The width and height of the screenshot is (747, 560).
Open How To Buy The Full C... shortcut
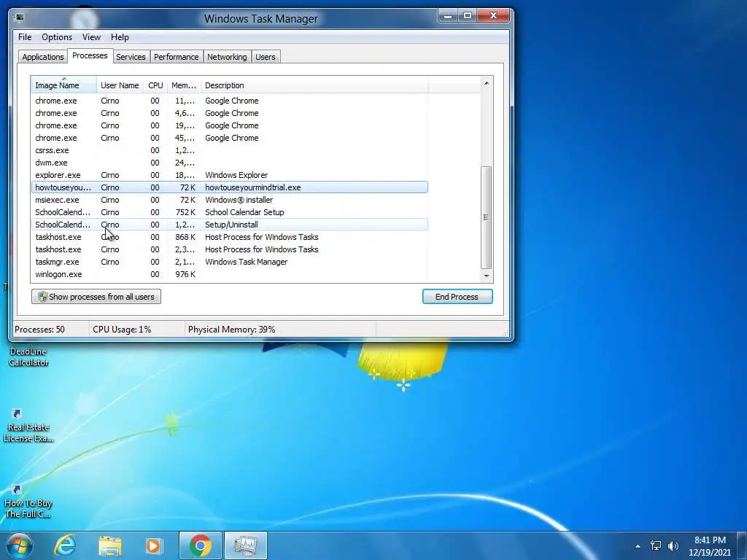pyautogui.click(x=28, y=502)
